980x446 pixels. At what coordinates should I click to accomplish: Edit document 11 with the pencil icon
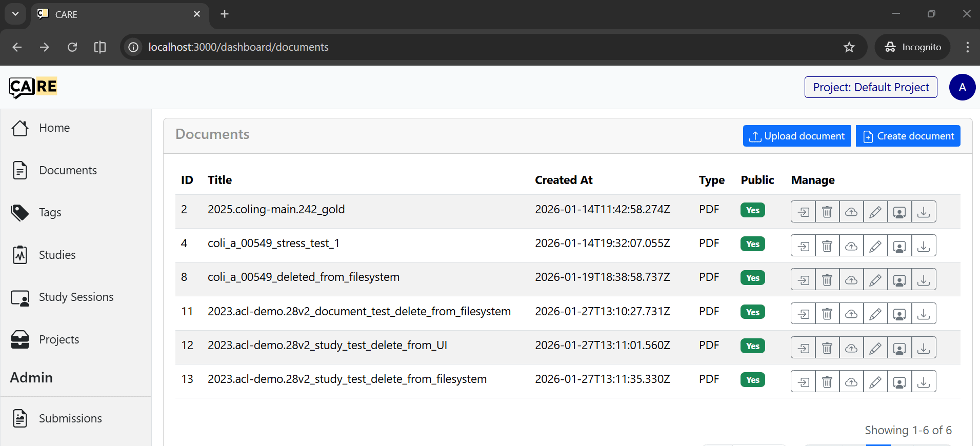pyautogui.click(x=875, y=314)
